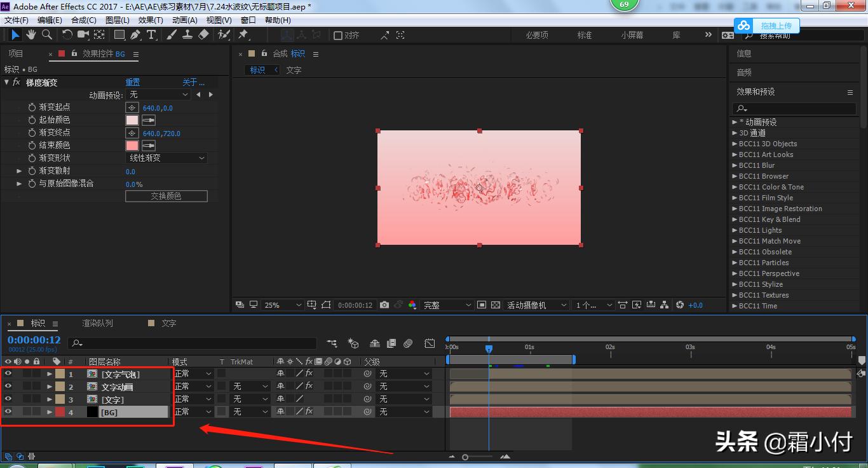Click the 交换颜色 button
This screenshot has height=468, width=868.
tap(166, 196)
